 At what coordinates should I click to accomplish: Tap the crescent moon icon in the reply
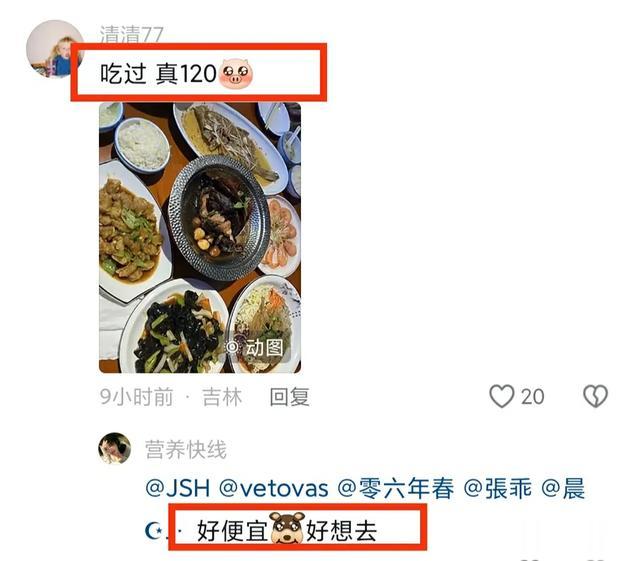click(x=154, y=530)
